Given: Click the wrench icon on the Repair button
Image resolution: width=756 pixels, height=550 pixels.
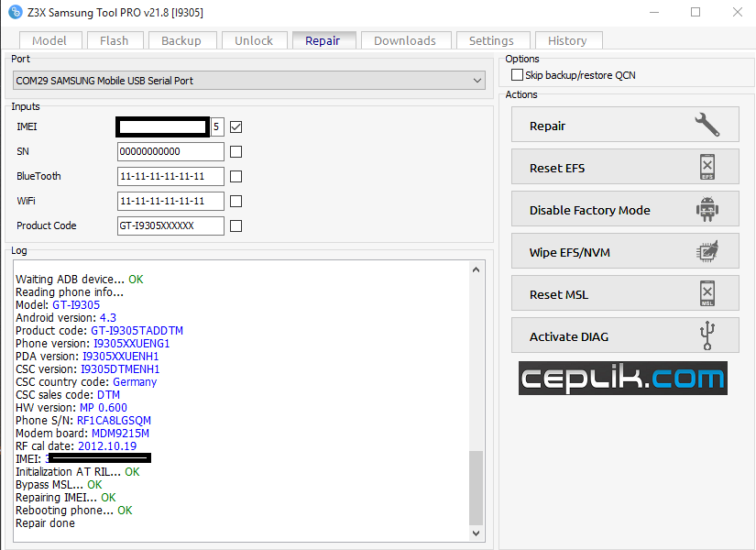Looking at the screenshot, I should (707, 126).
